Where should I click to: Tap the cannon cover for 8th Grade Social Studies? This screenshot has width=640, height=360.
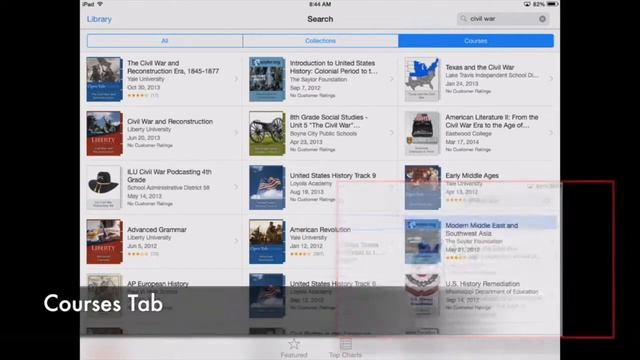pos(267,133)
